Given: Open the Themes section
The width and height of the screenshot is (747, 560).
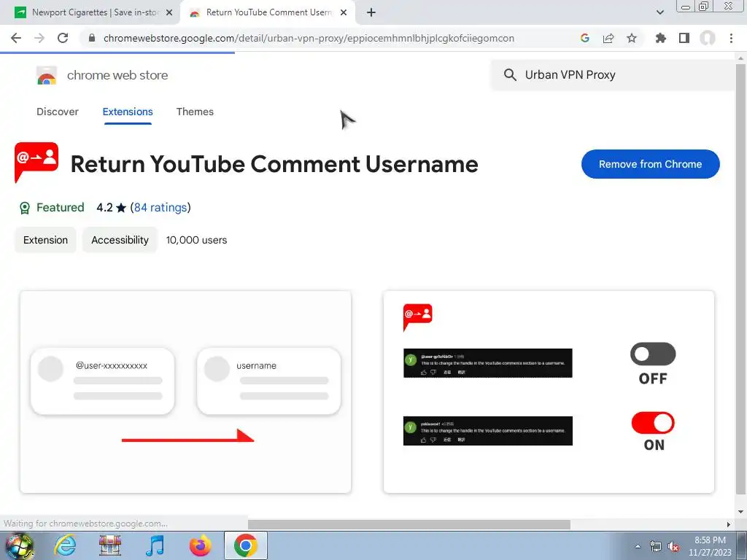Looking at the screenshot, I should click(x=195, y=112).
